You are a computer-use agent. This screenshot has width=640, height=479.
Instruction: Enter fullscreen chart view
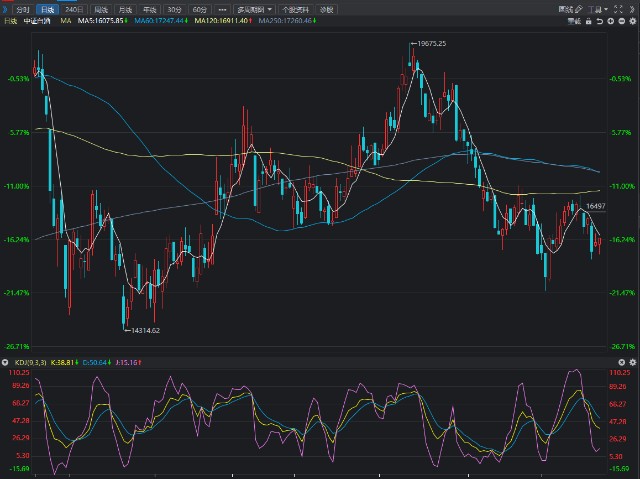click(x=618, y=9)
